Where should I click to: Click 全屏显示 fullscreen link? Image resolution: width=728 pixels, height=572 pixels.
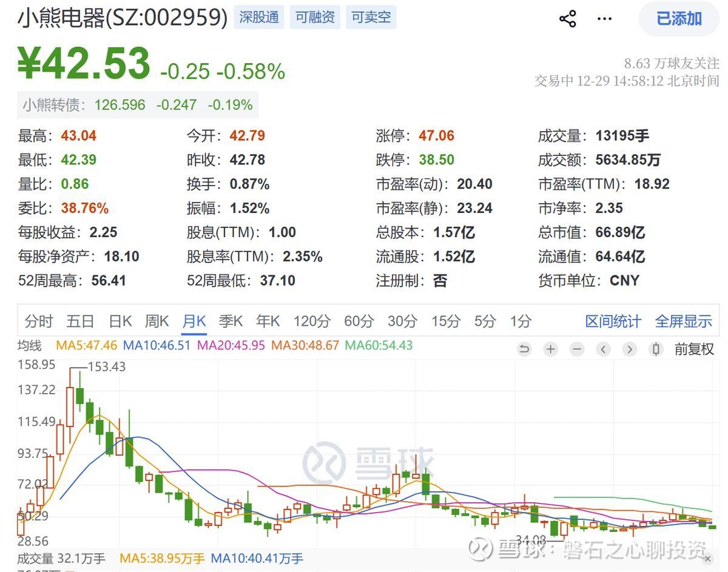(x=684, y=321)
